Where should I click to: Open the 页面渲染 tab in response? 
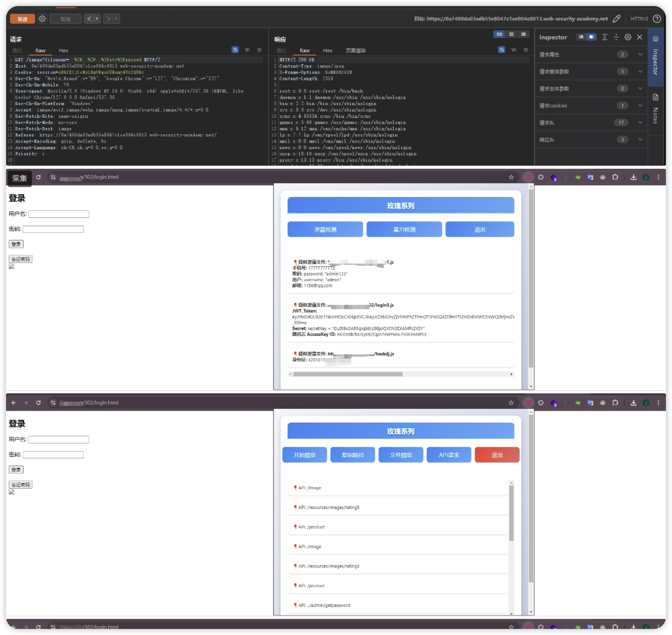coord(355,51)
